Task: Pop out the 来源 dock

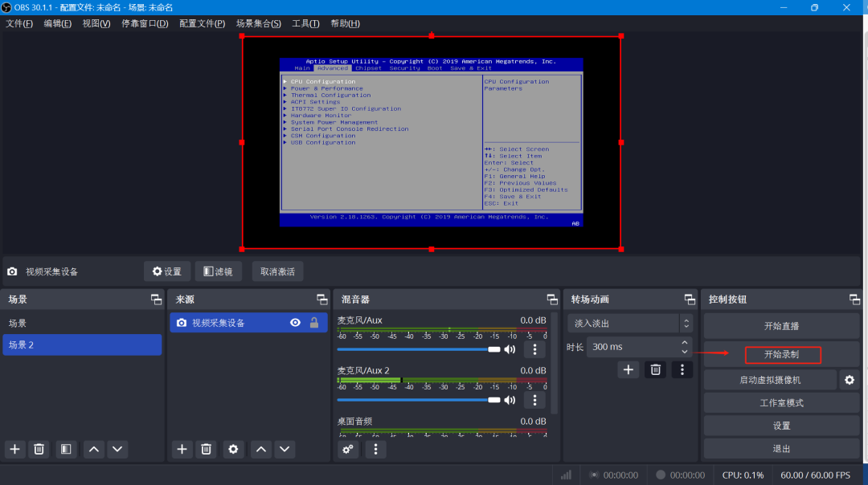Action: tap(322, 300)
